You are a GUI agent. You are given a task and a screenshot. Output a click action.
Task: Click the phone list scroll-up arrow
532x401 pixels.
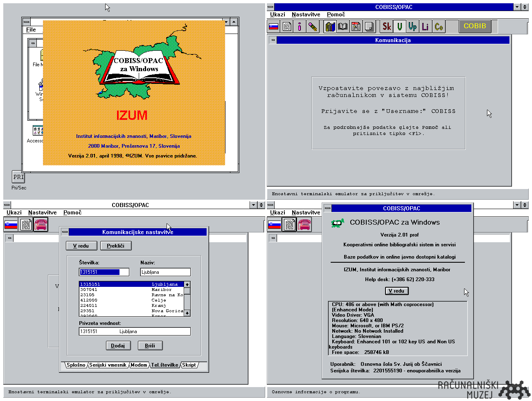tap(187, 284)
